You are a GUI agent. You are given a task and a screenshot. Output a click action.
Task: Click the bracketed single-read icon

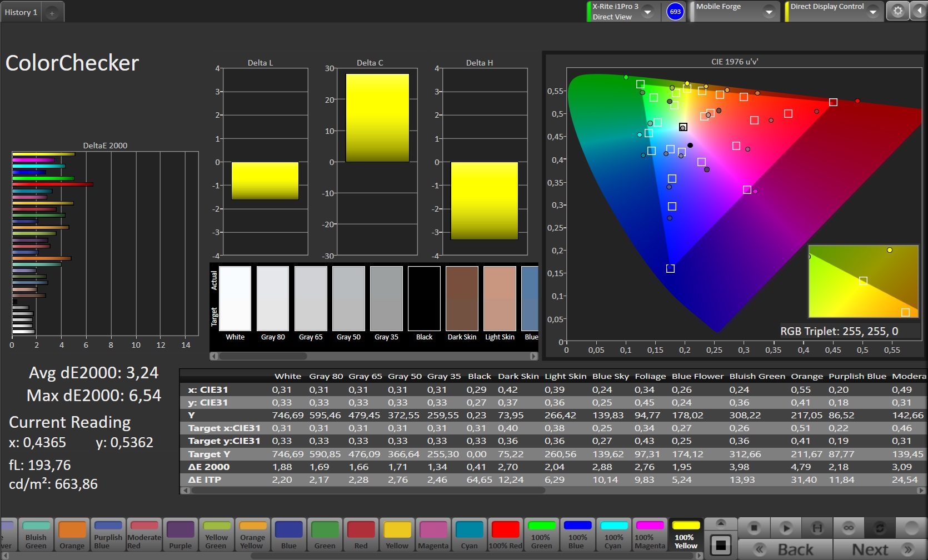817,527
